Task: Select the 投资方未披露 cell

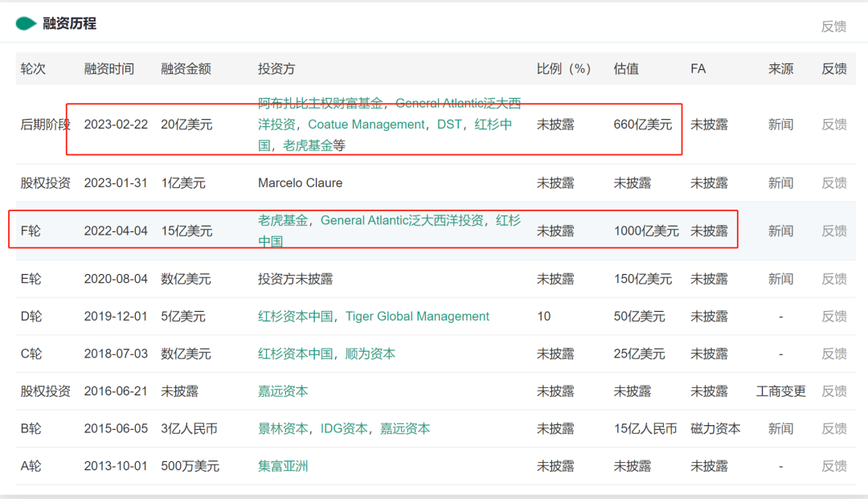Action: click(x=295, y=280)
